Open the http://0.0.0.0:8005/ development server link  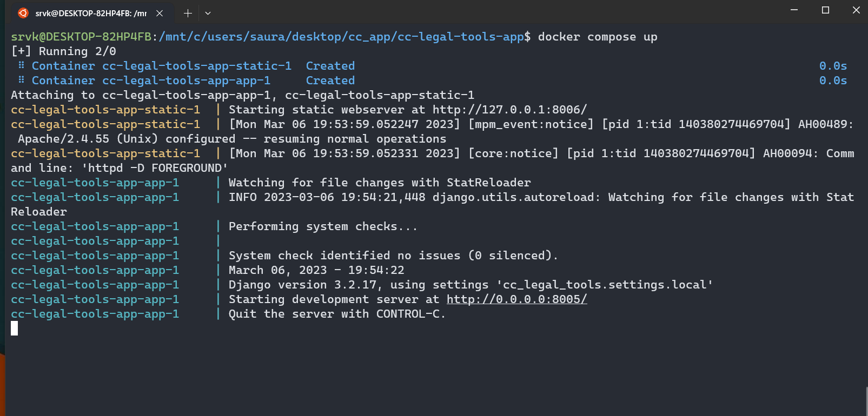tap(516, 299)
